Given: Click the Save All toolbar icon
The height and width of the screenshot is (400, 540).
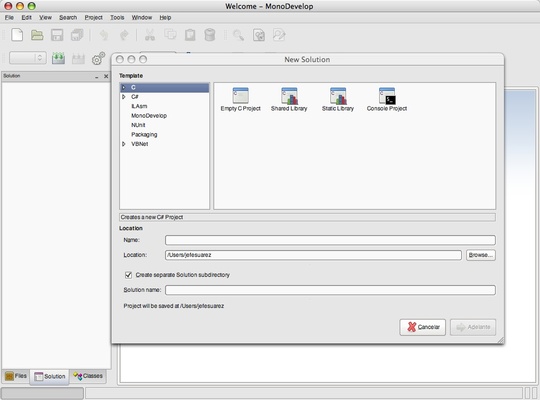Looking at the screenshot, I should pos(77,35).
